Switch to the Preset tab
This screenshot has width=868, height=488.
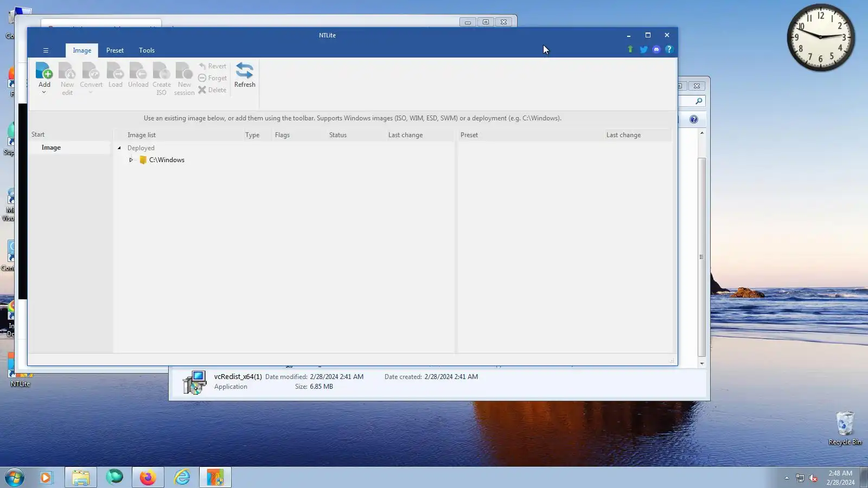coord(115,50)
